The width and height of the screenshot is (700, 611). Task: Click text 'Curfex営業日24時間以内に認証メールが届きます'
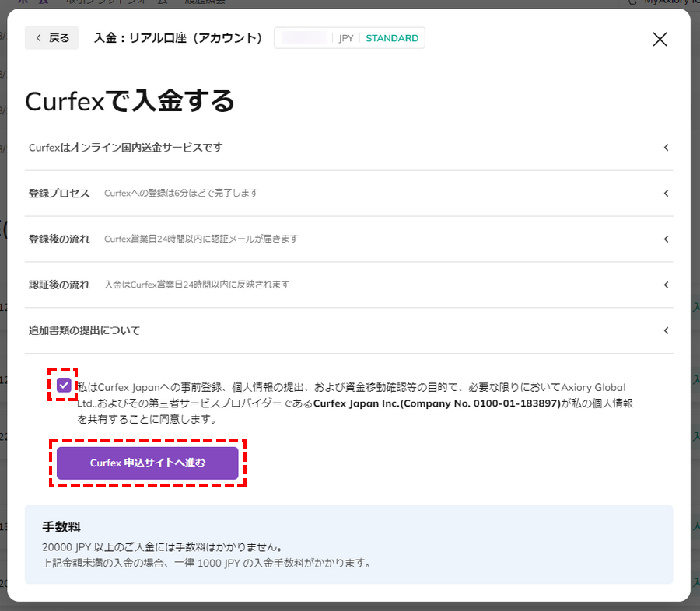[x=201, y=239]
